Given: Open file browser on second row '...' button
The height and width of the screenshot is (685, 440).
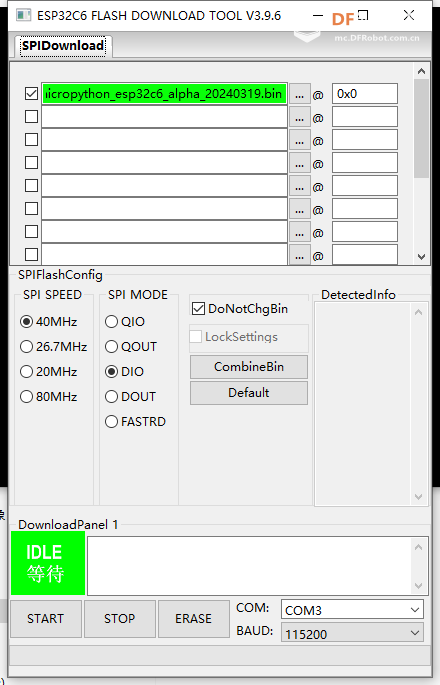Looking at the screenshot, I should pos(299,118).
